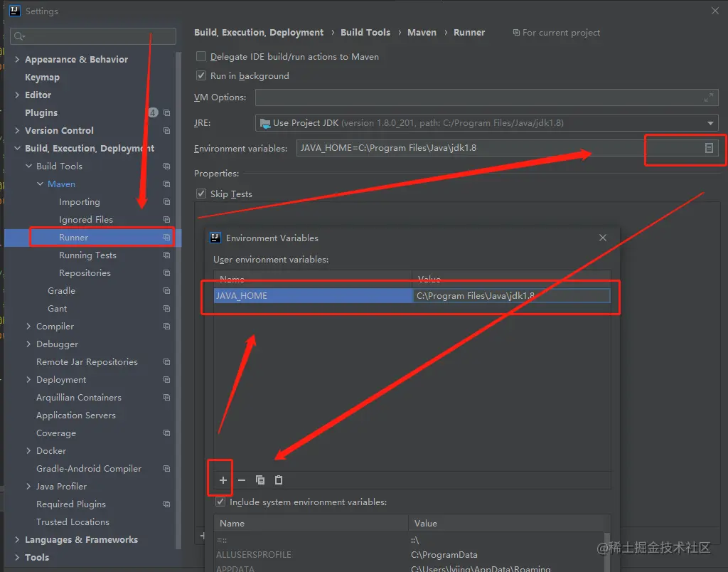Viewport: 728px width, 572px height.
Task: Select Importing under Maven
Action: pyautogui.click(x=80, y=201)
